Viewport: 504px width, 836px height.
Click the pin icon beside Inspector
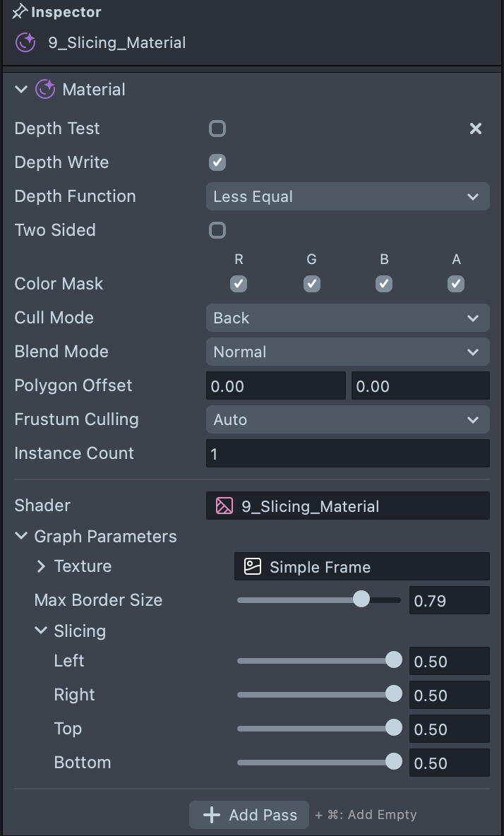(20, 12)
